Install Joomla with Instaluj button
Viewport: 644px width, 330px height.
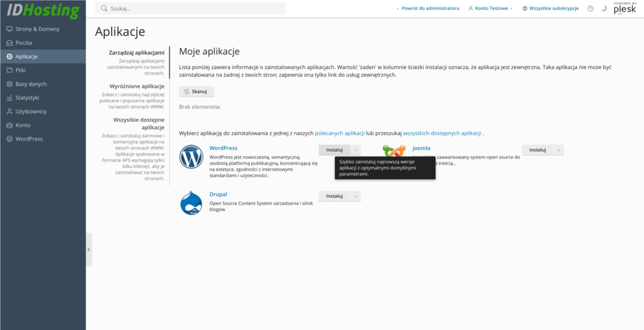pyautogui.click(x=538, y=150)
